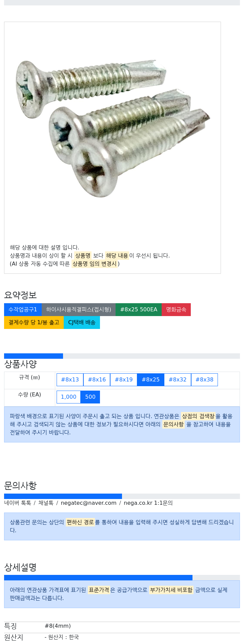
Task: Open nega.co.kr 1:1문의 link
Action: [x=148, y=503]
